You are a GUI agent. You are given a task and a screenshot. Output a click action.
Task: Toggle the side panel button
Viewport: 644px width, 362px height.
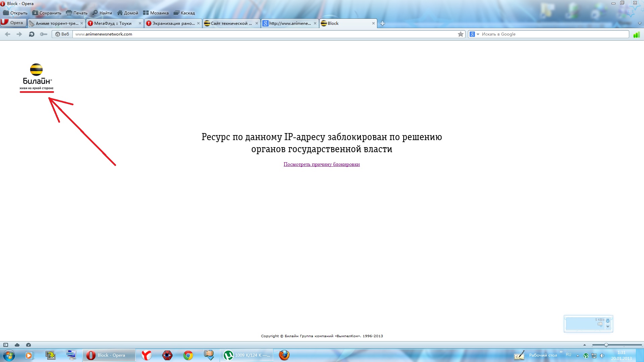[x=6, y=345]
